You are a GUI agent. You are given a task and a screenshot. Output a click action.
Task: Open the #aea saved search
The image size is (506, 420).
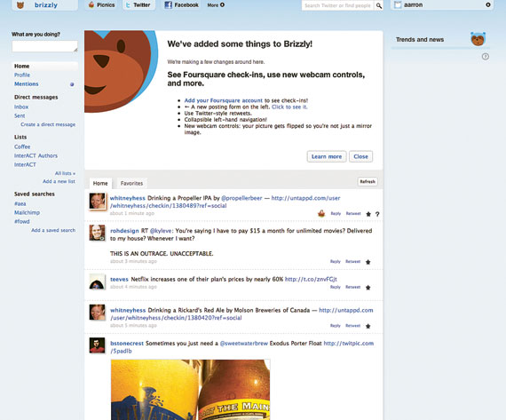(20, 203)
